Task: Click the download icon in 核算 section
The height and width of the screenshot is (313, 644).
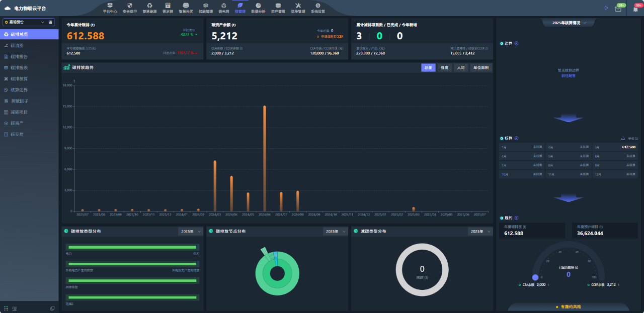Action: [623, 138]
